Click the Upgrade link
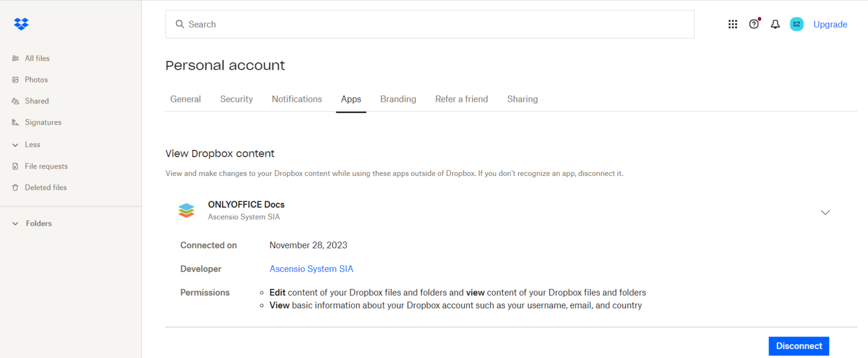The image size is (868, 358). tap(830, 24)
